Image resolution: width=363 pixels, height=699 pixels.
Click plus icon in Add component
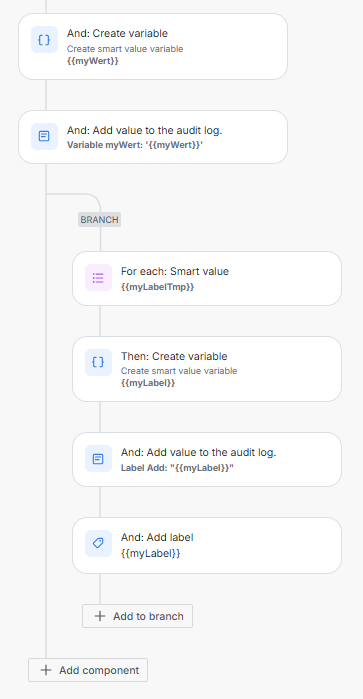click(x=46, y=670)
